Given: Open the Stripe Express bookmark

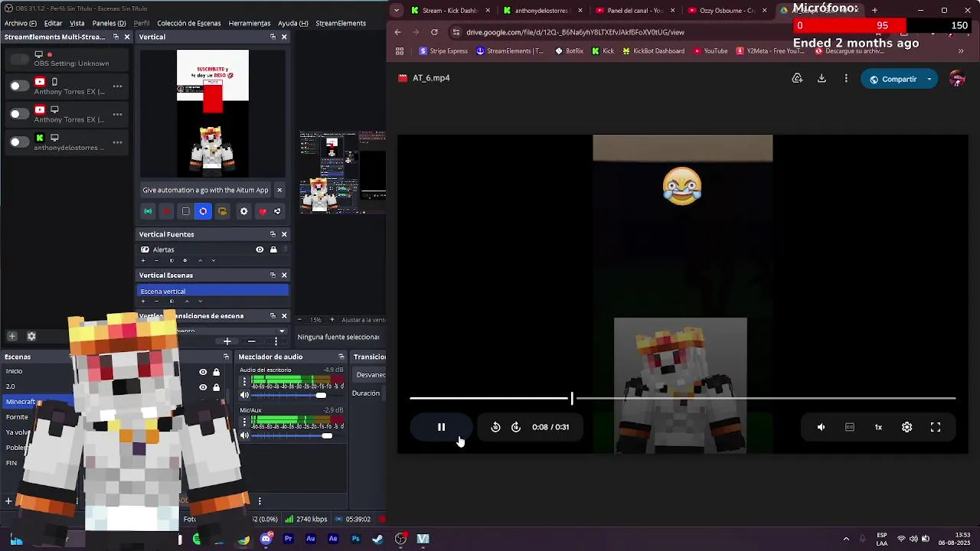Looking at the screenshot, I should click(444, 51).
